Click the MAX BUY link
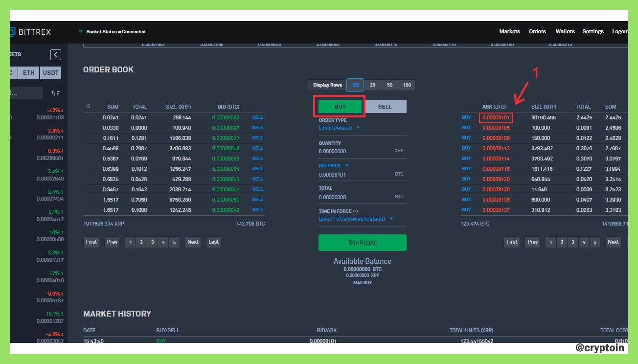The image size is (638, 364). [x=363, y=283]
